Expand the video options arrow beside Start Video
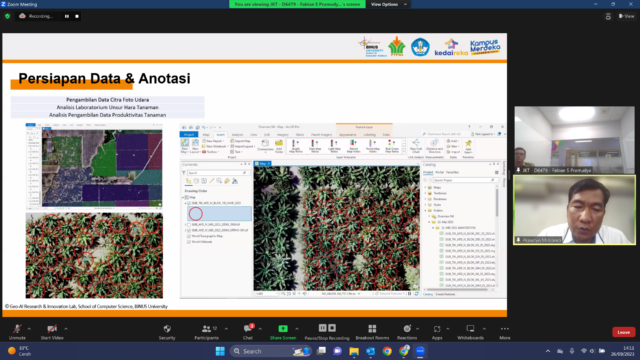640x360 pixels. (x=66, y=329)
